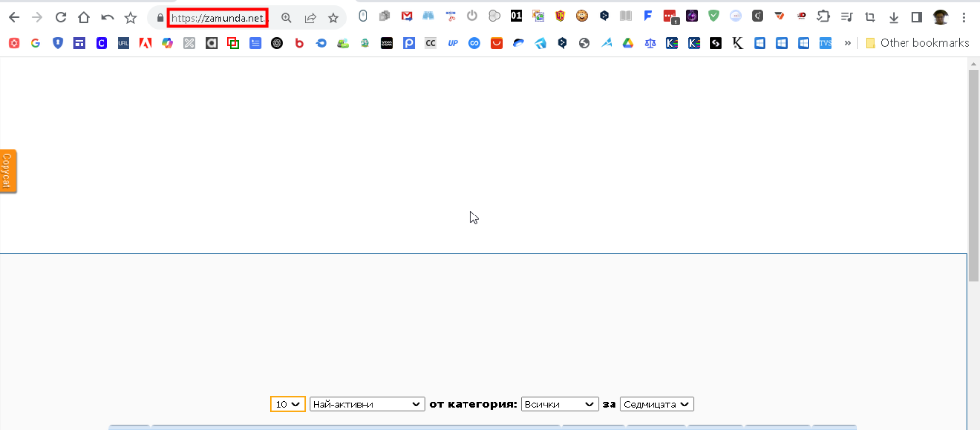This screenshot has width=980, height=430.
Task: Open the black 01 extension
Action: pos(516,17)
